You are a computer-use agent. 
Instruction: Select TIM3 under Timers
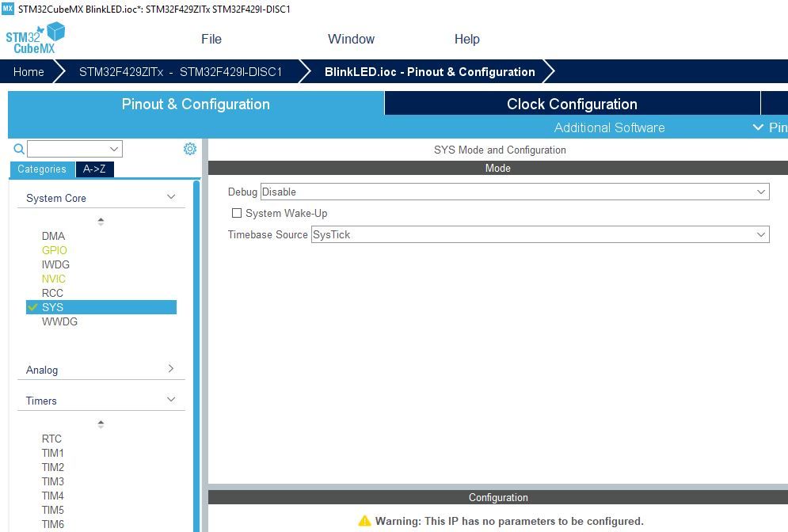[53, 481]
